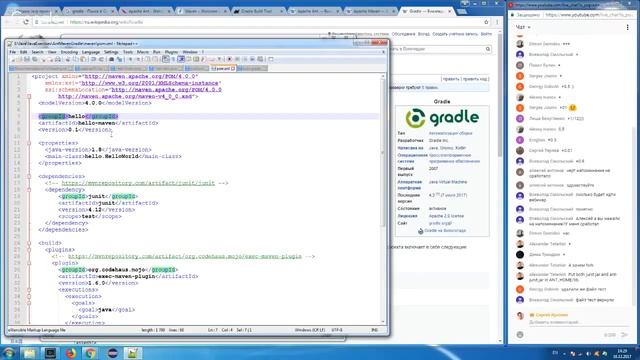Open the Plugins menu in Notepad++
Viewport: 640px width, 360px height.
(171, 52)
